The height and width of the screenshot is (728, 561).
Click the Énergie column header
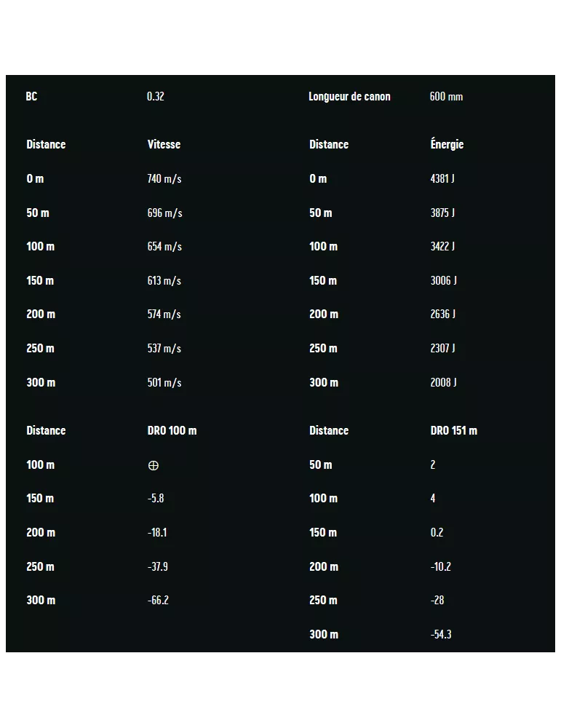[x=447, y=144]
